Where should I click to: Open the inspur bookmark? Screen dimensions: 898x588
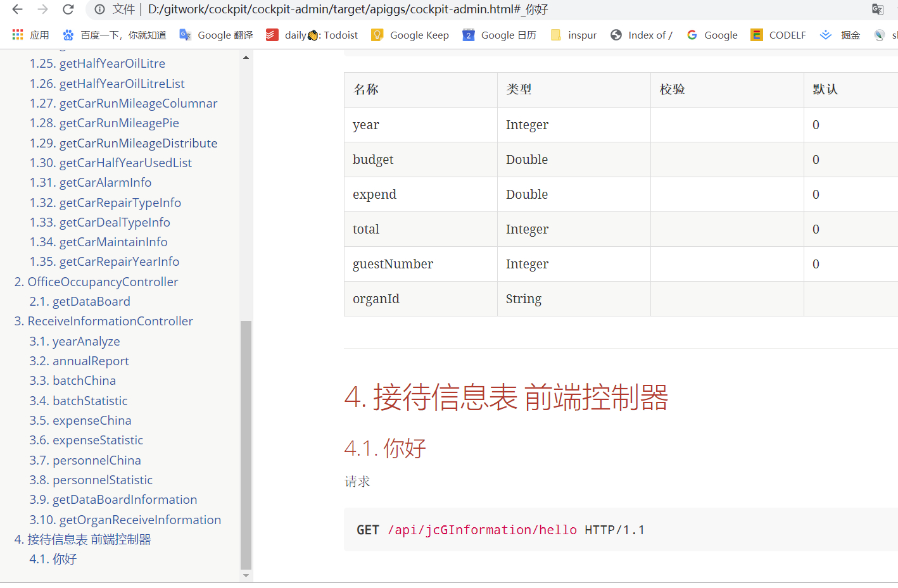click(x=553, y=35)
